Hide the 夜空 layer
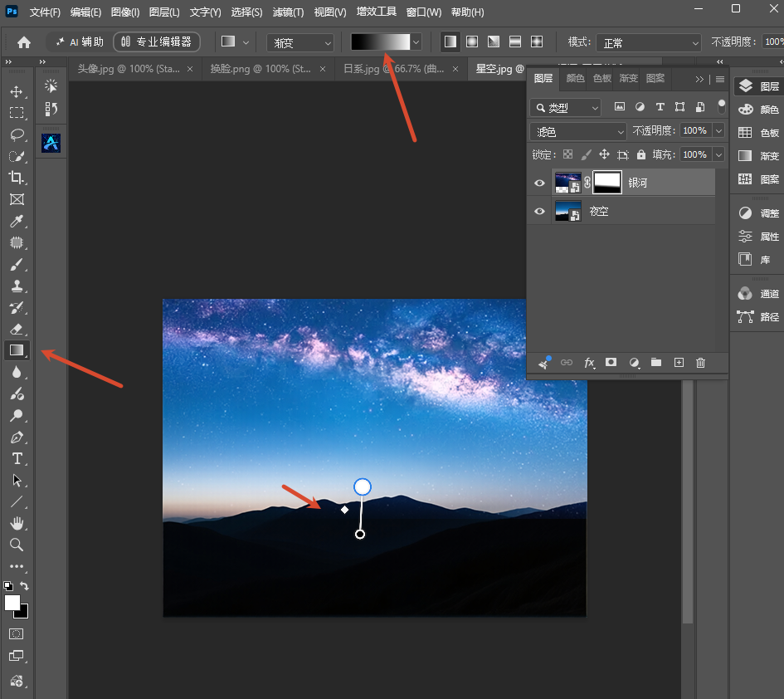 [539, 211]
